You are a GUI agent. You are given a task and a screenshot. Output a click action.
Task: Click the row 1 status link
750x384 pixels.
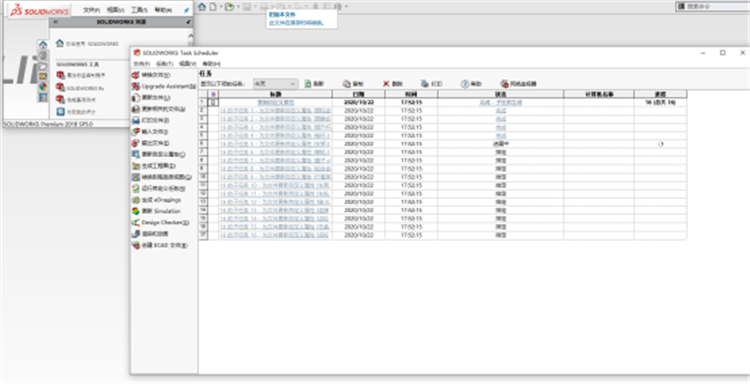pyautogui.click(x=501, y=102)
